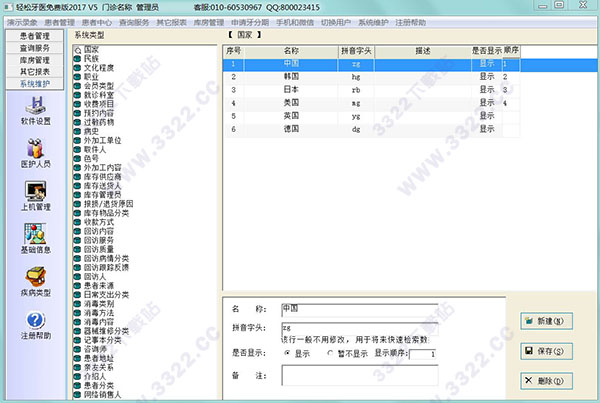Switch to 库房管理 sidebar tab
The image size is (600, 403).
(35, 60)
